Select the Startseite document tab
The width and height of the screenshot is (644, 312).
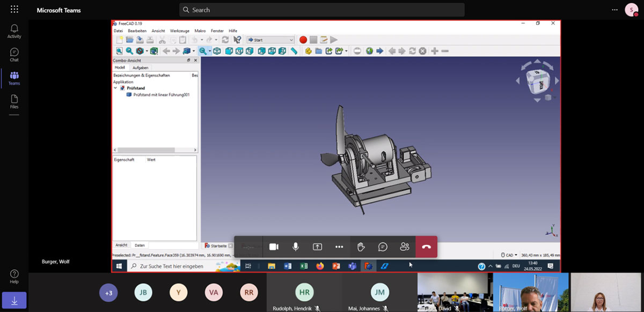click(219, 246)
